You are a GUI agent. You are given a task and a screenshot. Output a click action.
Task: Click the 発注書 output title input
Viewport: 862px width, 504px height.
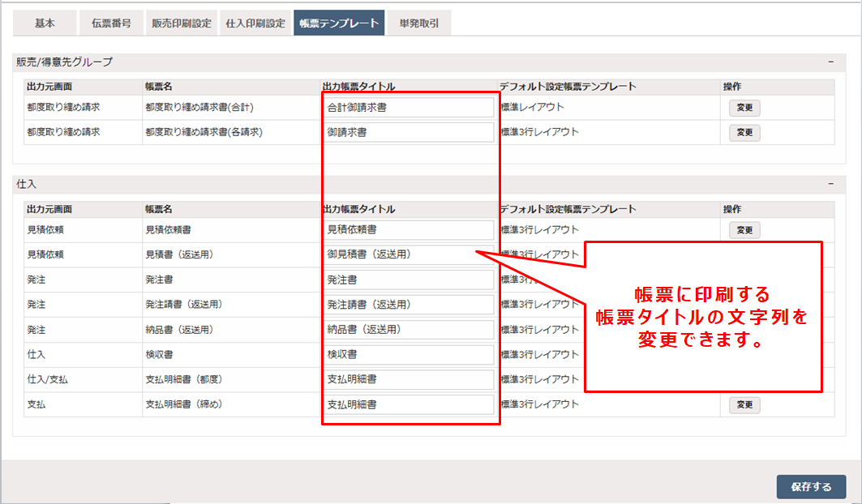coord(409,280)
